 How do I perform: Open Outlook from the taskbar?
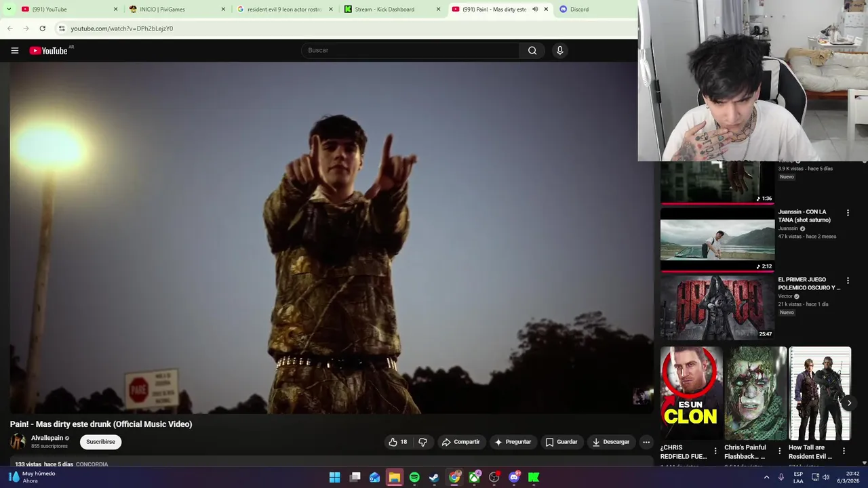374,477
